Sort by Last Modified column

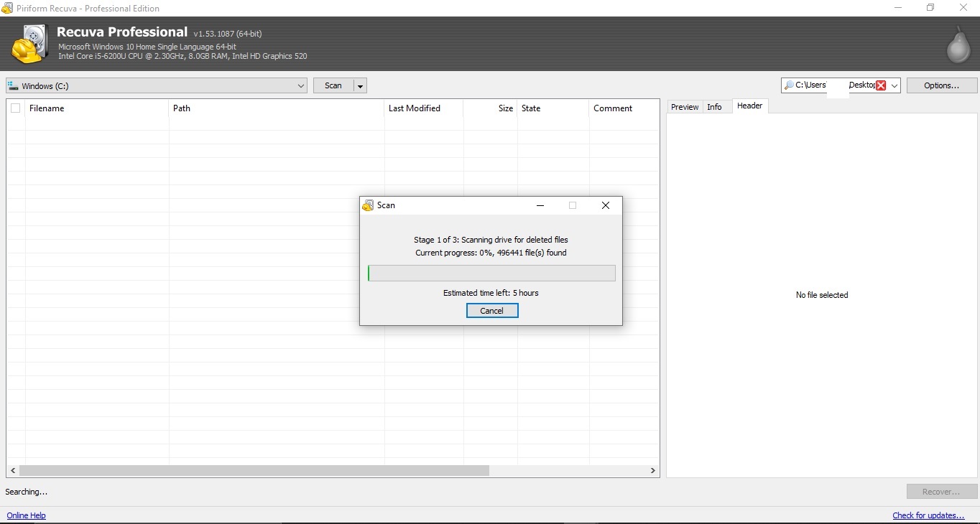coord(424,108)
